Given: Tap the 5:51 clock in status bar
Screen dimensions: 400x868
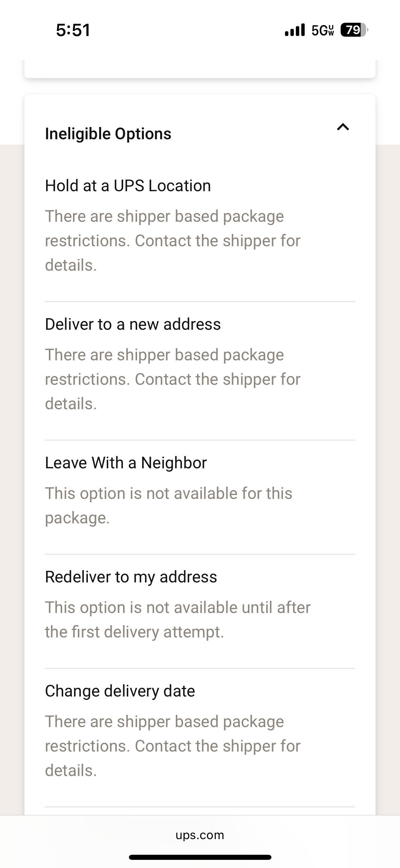Looking at the screenshot, I should (73, 30).
